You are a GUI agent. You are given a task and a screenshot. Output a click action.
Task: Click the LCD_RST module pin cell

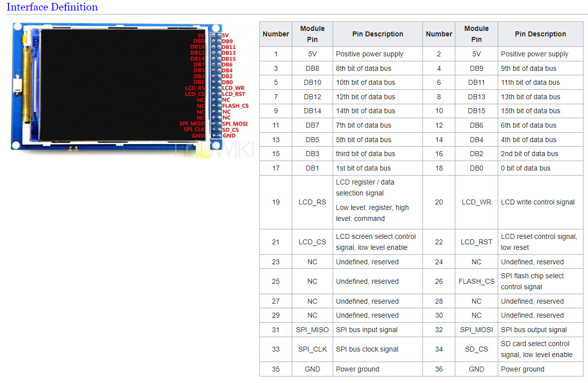[x=476, y=242]
